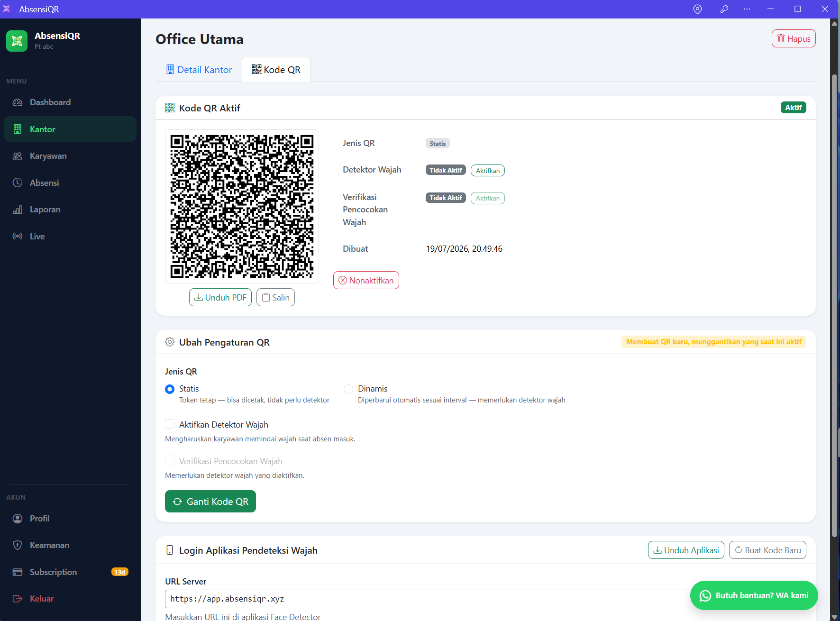Click the Statis type badge
The width and height of the screenshot is (840, 621).
tap(438, 144)
